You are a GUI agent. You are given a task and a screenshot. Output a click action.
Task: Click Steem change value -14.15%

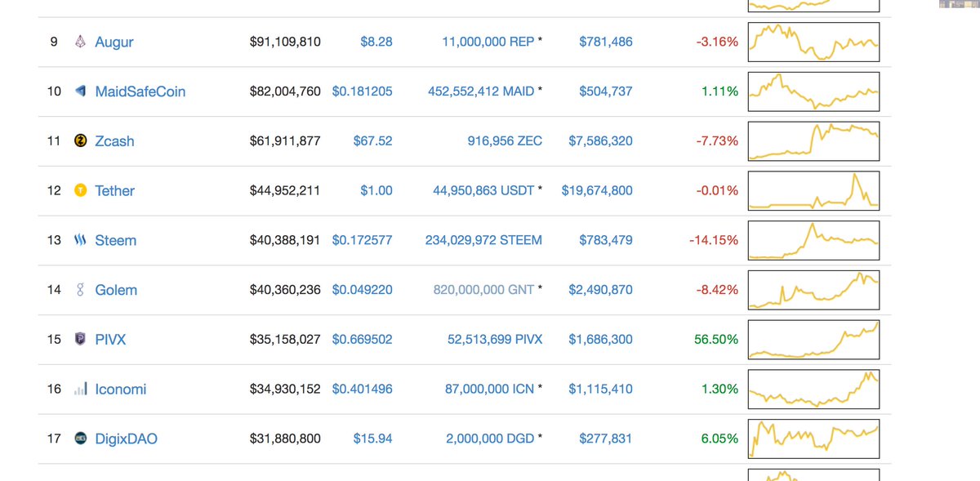714,240
